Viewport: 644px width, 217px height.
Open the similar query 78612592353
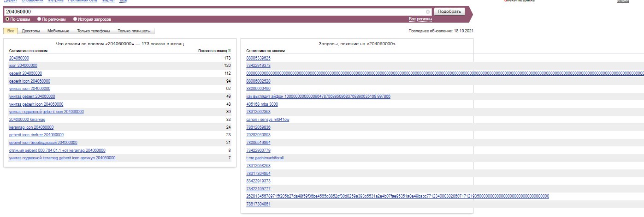pyautogui.click(x=259, y=112)
